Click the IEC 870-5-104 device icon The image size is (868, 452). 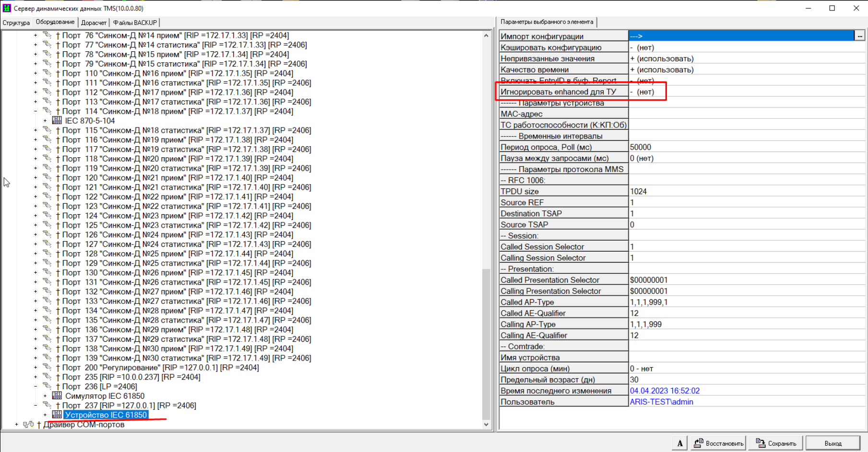(x=57, y=120)
